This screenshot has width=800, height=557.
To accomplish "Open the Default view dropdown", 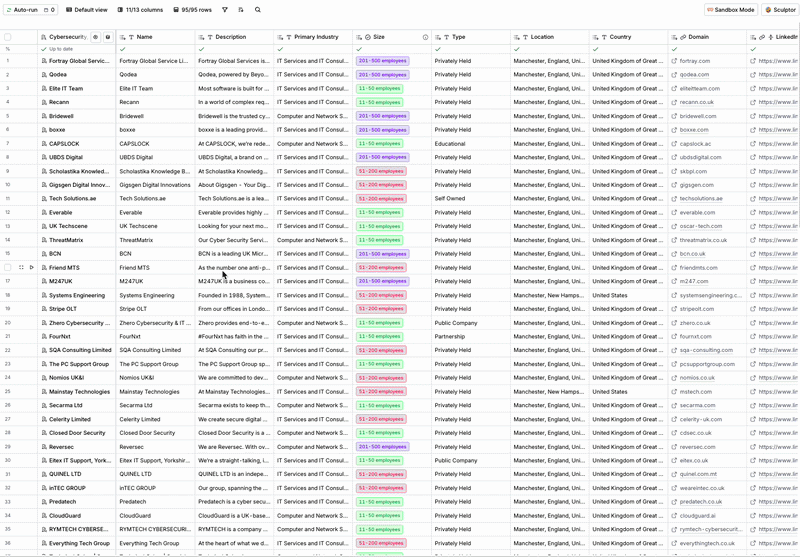I will coord(87,10).
